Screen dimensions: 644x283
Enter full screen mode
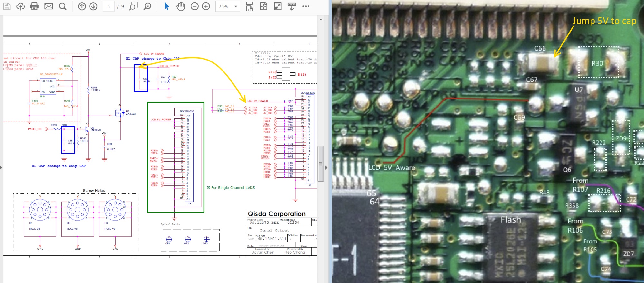click(x=278, y=6)
